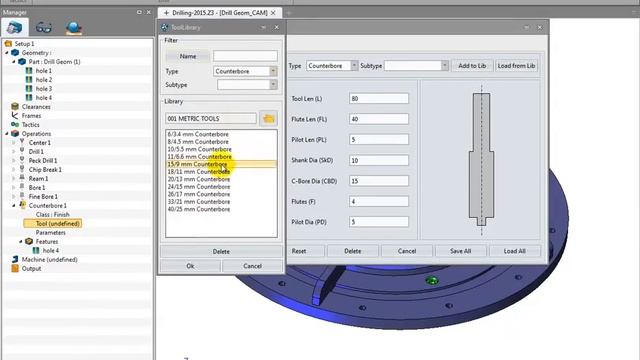Click the Tool Len (L) field
Image resolution: width=640 pixels, height=360 pixels.
tap(378, 98)
